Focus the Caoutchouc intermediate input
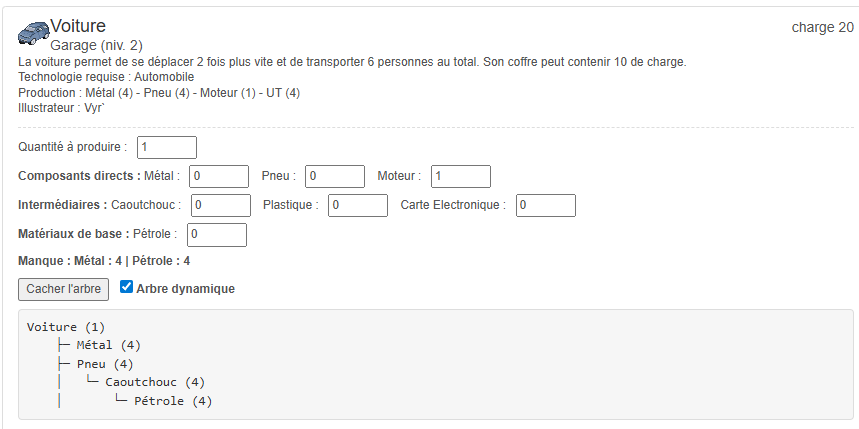Image resolution: width=859 pixels, height=429 pixels. [220, 205]
